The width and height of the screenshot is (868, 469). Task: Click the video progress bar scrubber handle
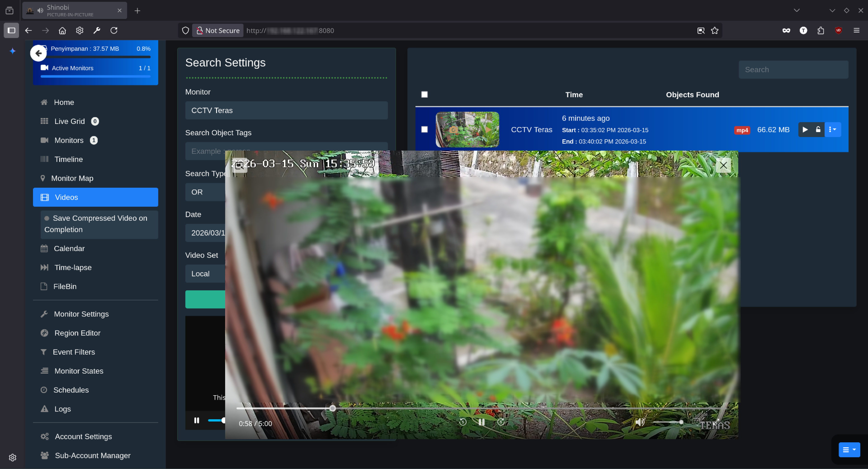pyautogui.click(x=332, y=408)
